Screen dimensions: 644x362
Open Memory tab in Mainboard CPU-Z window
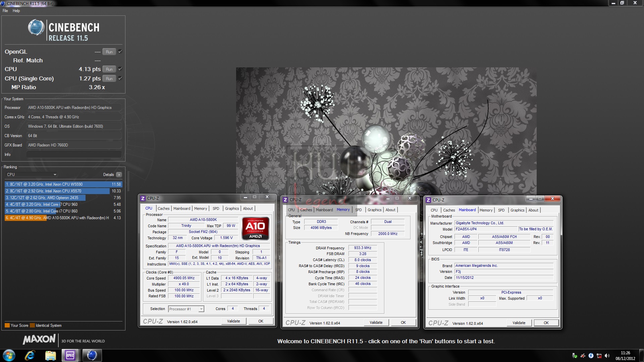pos(486,210)
